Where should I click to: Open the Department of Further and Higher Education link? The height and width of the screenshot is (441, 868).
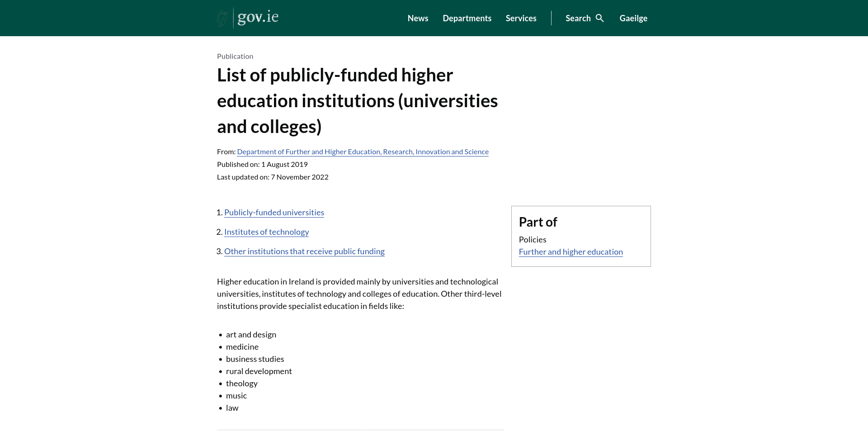pyautogui.click(x=363, y=152)
